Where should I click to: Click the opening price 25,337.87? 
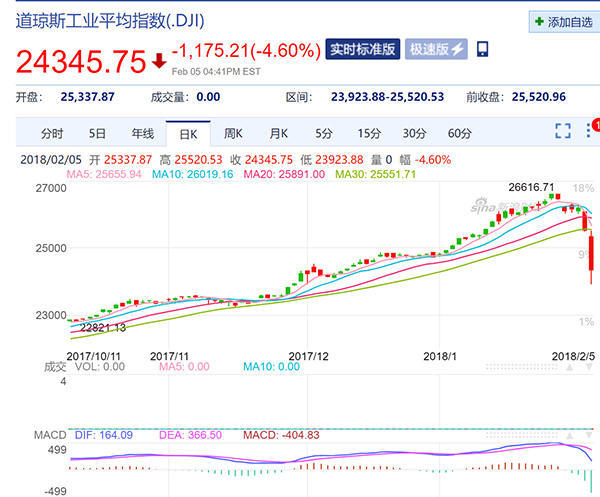(x=88, y=97)
